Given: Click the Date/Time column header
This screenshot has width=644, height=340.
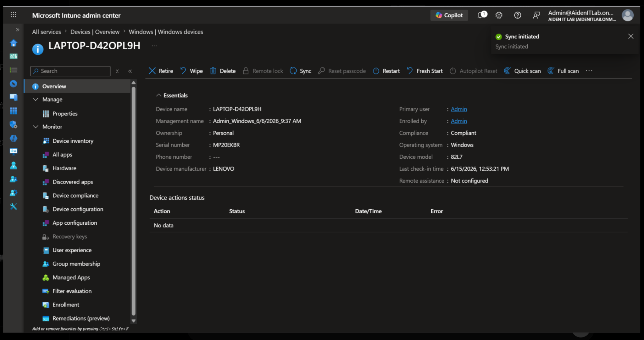Looking at the screenshot, I should click(368, 211).
